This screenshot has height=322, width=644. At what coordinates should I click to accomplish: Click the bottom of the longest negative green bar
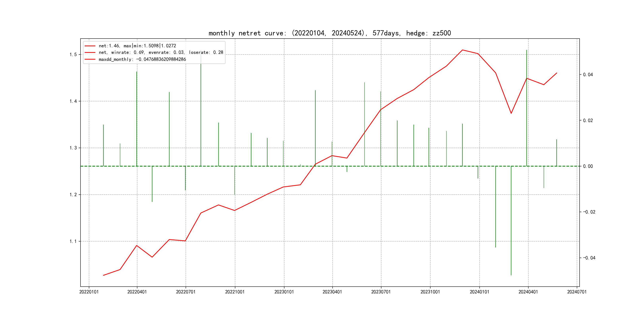511,275
